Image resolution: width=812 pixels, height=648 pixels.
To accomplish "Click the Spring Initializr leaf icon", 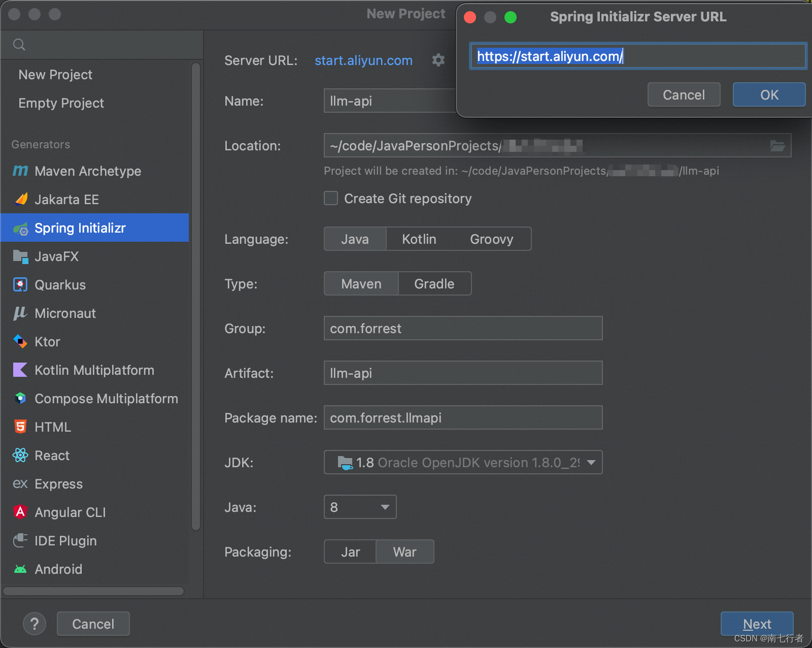I will point(21,229).
